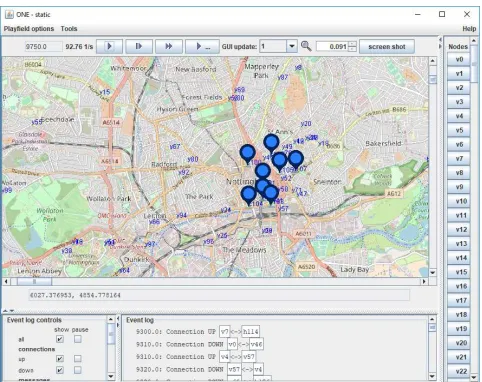Choose node v17 from the Nodes list

coord(459,300)
